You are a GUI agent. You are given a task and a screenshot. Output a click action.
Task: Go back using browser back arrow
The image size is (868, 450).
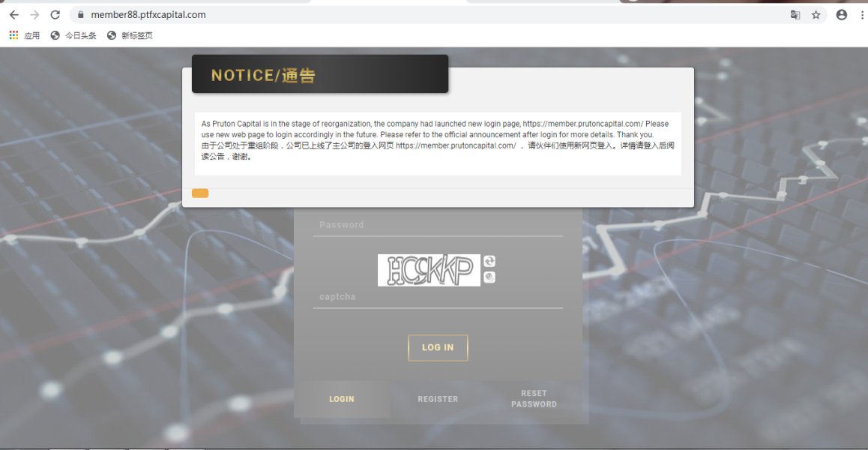[13, 15]
